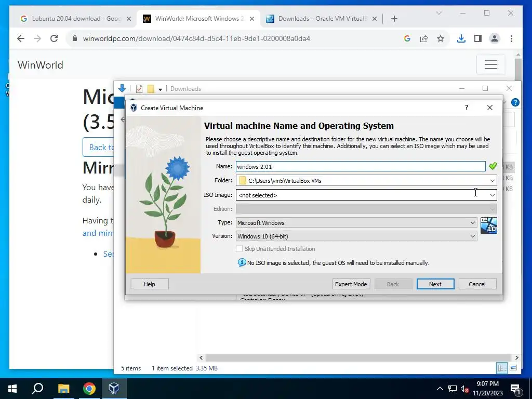Expand the ISO Image dropdown arrow

[x=492, y=195]
